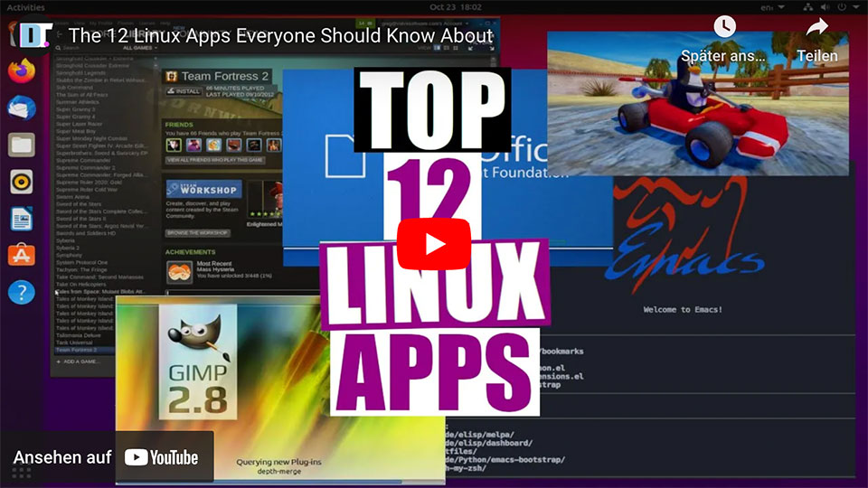Click "Welcome to Emacs!" text

coord(683,309)
